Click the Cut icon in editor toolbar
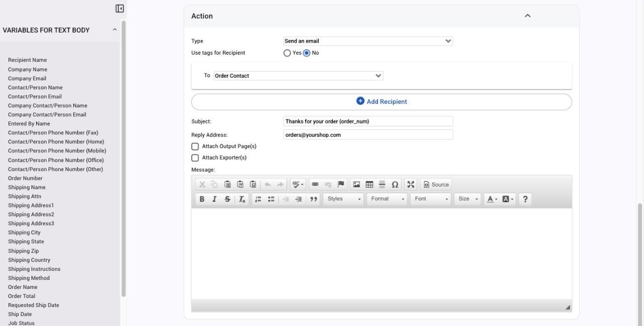 point(202,185)
